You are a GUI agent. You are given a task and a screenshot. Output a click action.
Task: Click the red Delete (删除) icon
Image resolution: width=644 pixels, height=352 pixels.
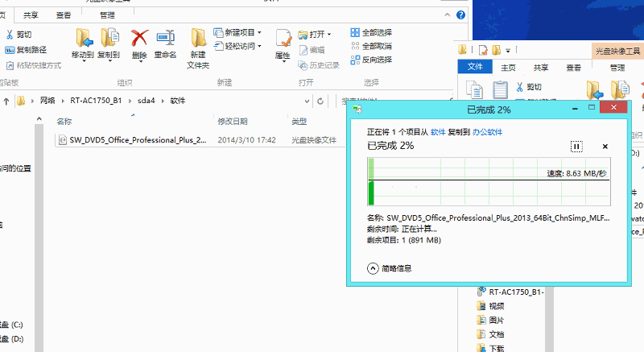139,38
